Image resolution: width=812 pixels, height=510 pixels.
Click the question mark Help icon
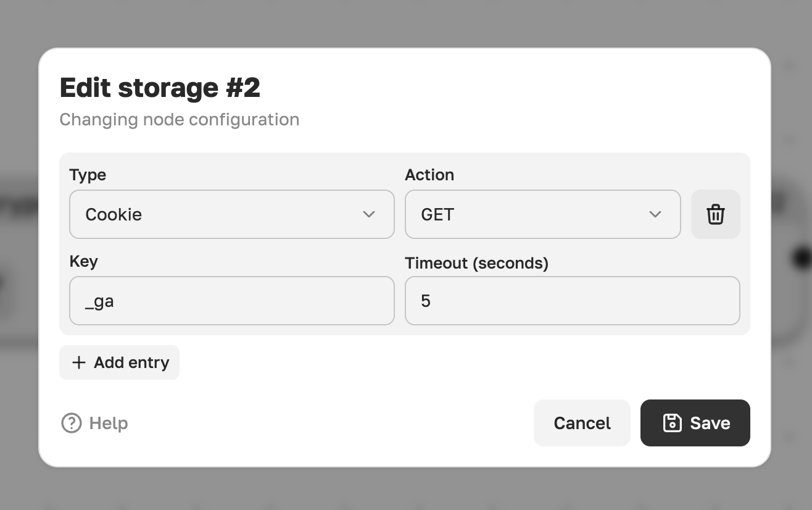[72, 423]
